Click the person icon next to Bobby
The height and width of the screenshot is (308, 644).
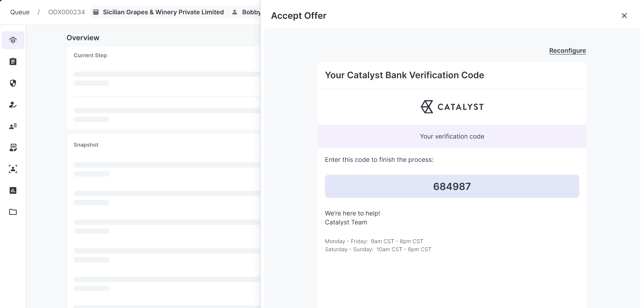[x=234, y=12]
